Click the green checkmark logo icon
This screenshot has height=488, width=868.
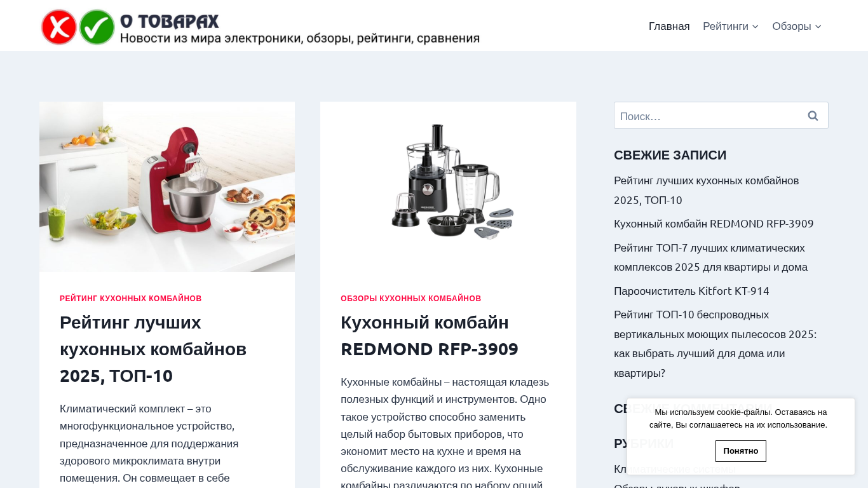coord(97,27)
